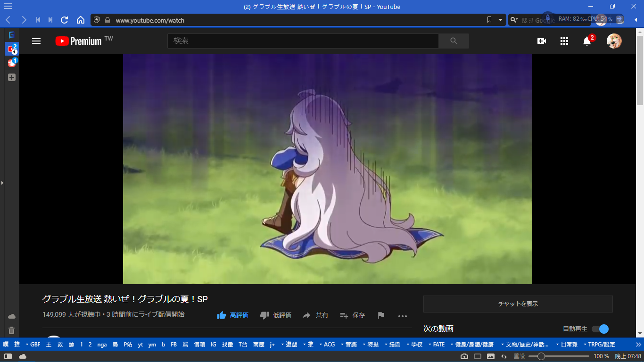Open YouTube notifications bell
The image size is (644, 362).
tap(587, 41)
